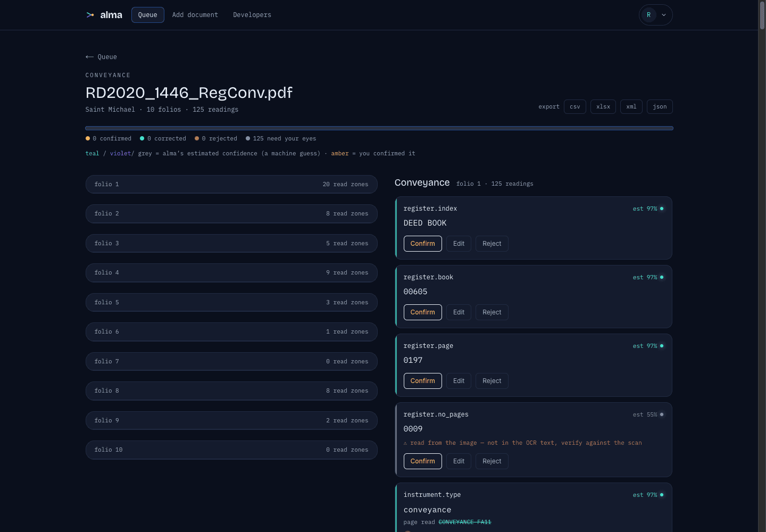The image size is (766, 532).
Task: Edit the register.book reading
Action: [459, 312]
